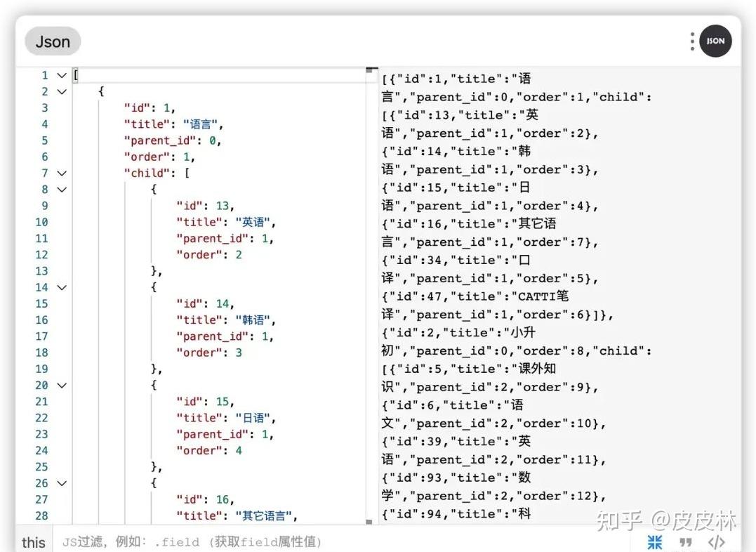
Task: Click the "id": 13 line in editor
Action: (206, 206)
